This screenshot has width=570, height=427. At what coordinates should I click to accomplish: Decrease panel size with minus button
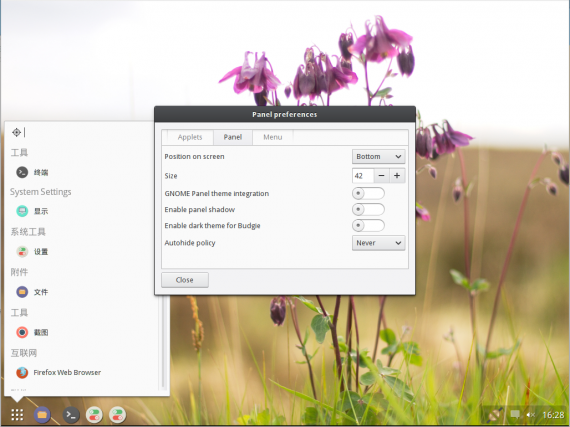tap(381, 176)
